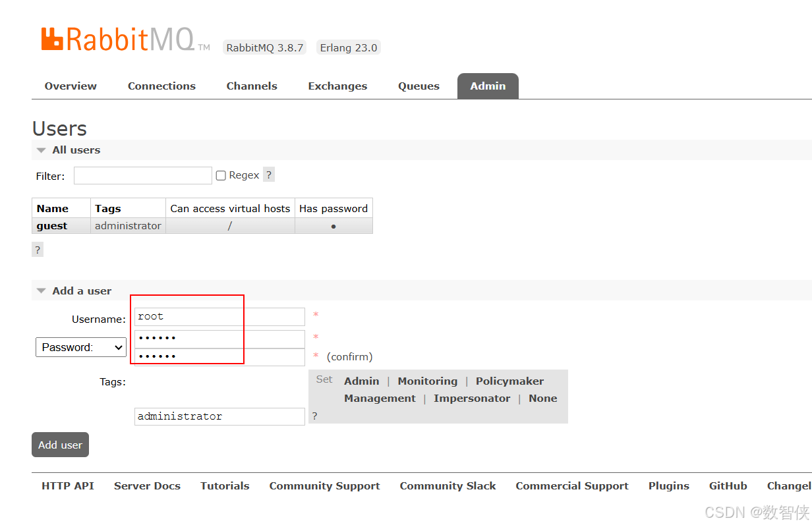Switch to the Overview tab
The image size is (812, 525).
coord(71,86)
